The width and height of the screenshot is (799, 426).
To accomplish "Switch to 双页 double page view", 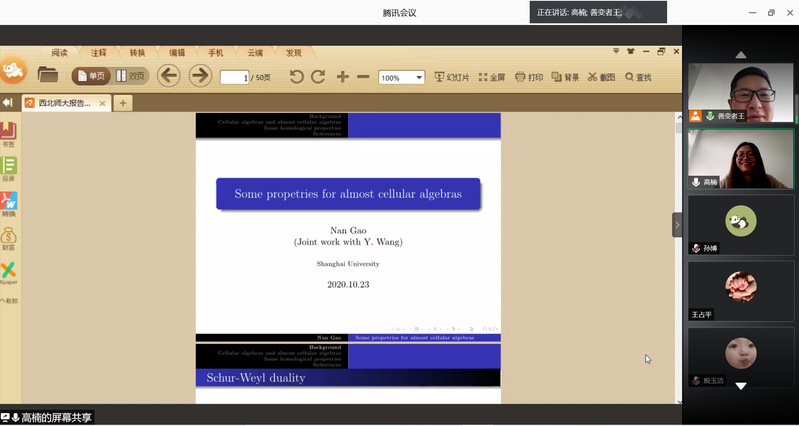I will click(130, 76).
